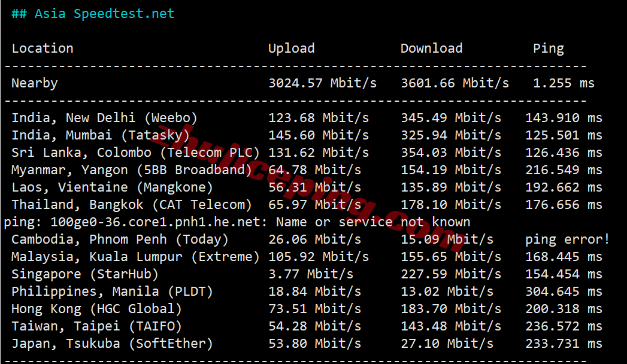Click the Myanmar, Yangon ping value 216.549 ms

[564, 170]
